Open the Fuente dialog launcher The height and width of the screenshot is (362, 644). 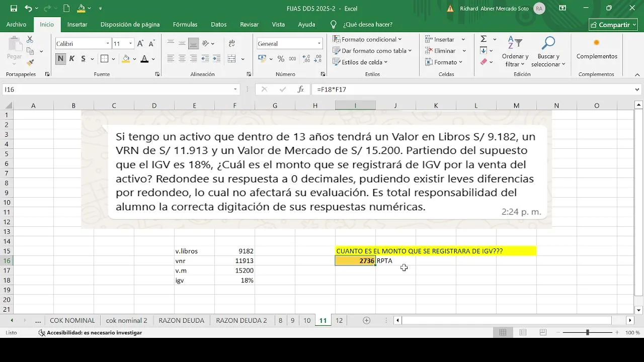click(x=157, y=74)
